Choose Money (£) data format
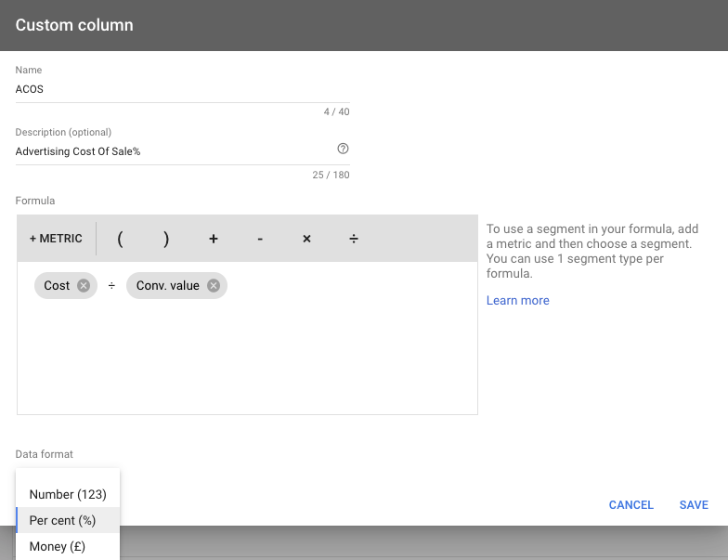The height and width of the screenshot is (560, 728). click(68, 546)
